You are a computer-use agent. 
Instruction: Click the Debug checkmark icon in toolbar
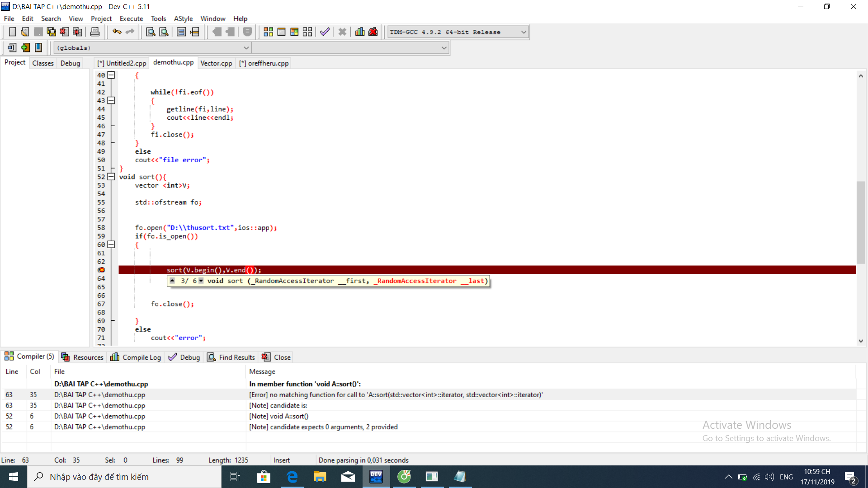click(325, 32)
